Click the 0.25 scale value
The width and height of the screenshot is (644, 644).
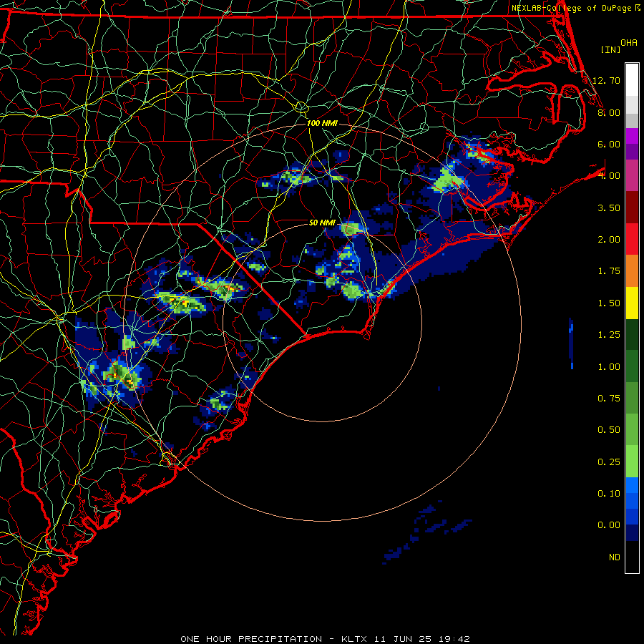coord(609,462)
